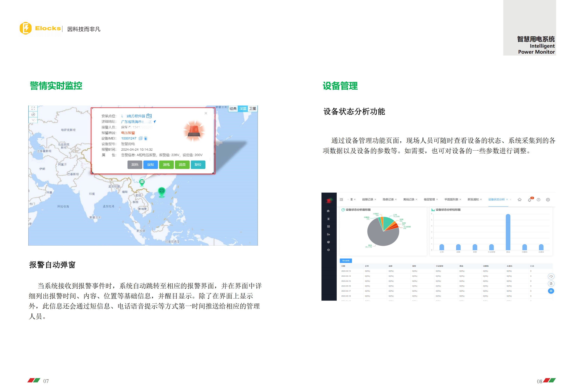The width and height of the screenshot is (583, 392).
Task: Open the help question-mark icon
Action: (x=538, y=200)
